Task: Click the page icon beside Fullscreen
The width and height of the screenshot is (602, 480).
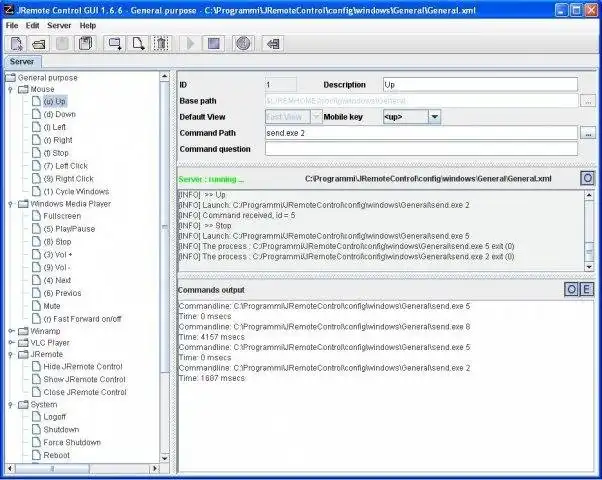Action: coord(36,216)
